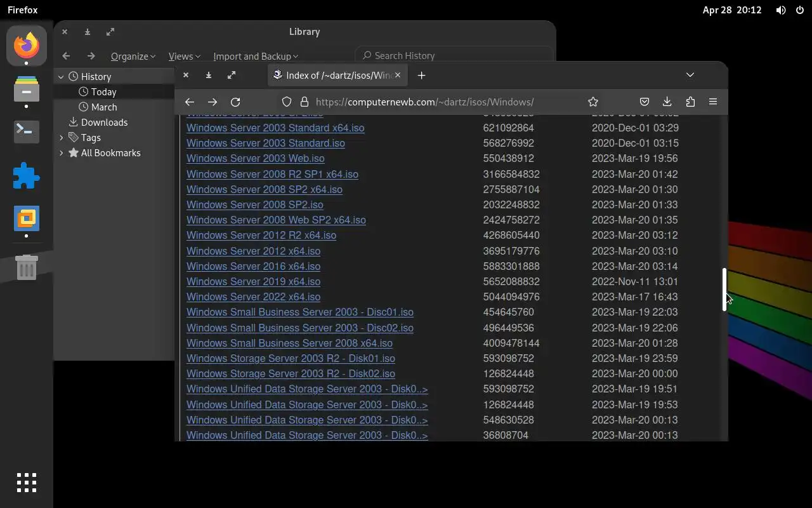Download Windows Server 2008 Web SP2 x64.iso
The height and width of the screenshot is (508, 812).
276,220
